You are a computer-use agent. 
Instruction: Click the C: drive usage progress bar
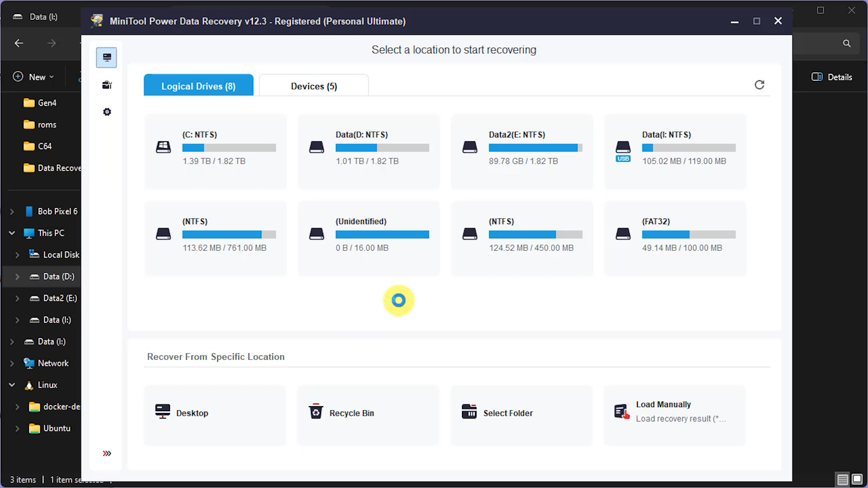229,148
